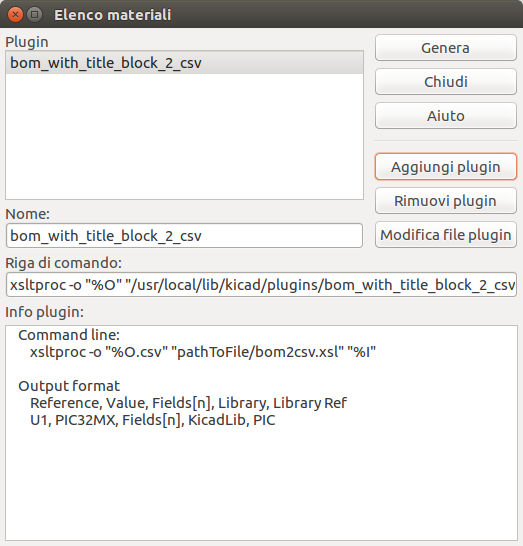Remove the selected plugin with Rimuovi plugin

click(x=445, y=201)
